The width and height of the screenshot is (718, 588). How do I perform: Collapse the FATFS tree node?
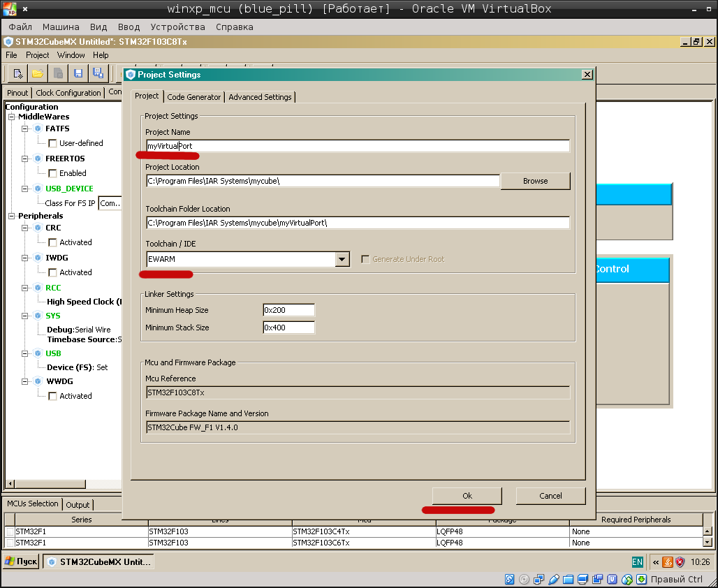pyautogui.click(x=25, y=128)
